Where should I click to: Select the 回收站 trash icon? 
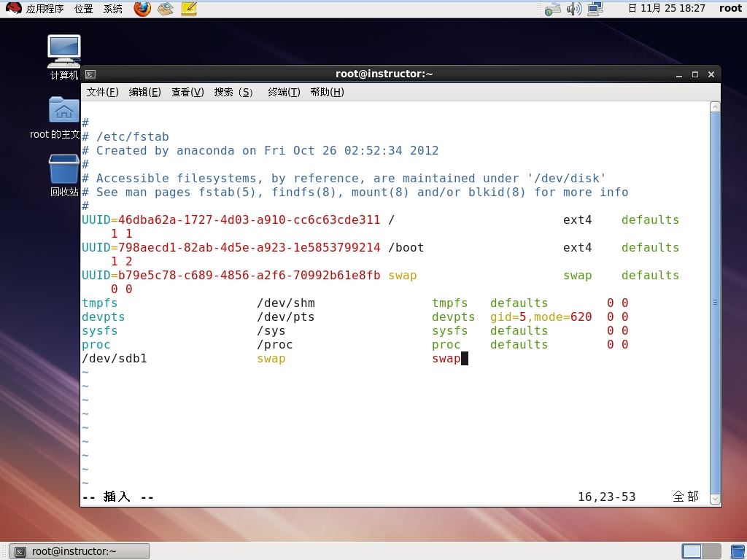click(64, 175)
